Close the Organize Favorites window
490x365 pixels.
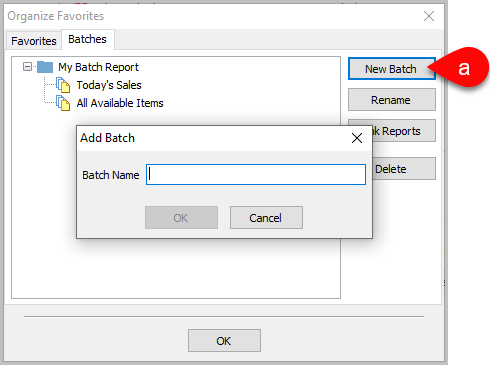pos(429,16)
